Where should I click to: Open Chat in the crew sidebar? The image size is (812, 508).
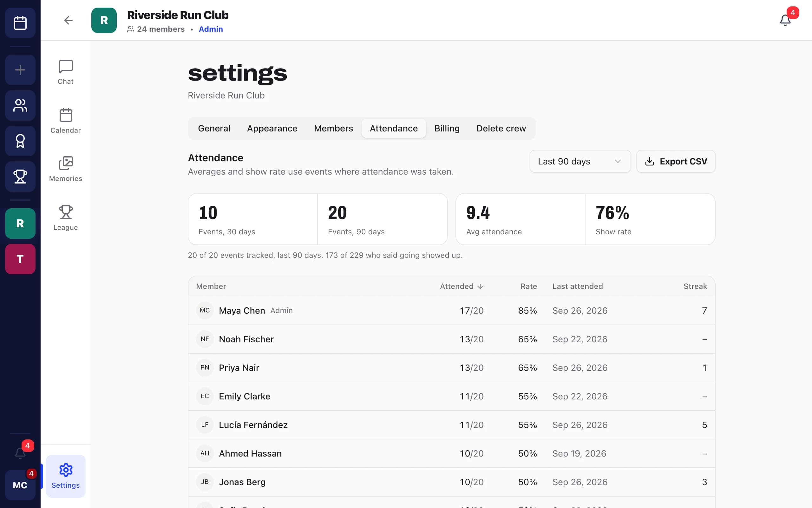(65, 72)
